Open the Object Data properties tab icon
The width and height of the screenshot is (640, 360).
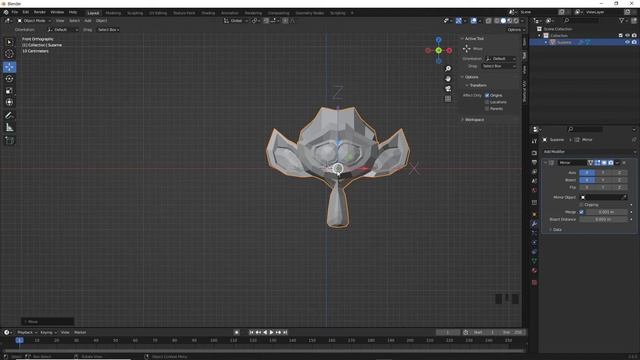tap(534, 261)
